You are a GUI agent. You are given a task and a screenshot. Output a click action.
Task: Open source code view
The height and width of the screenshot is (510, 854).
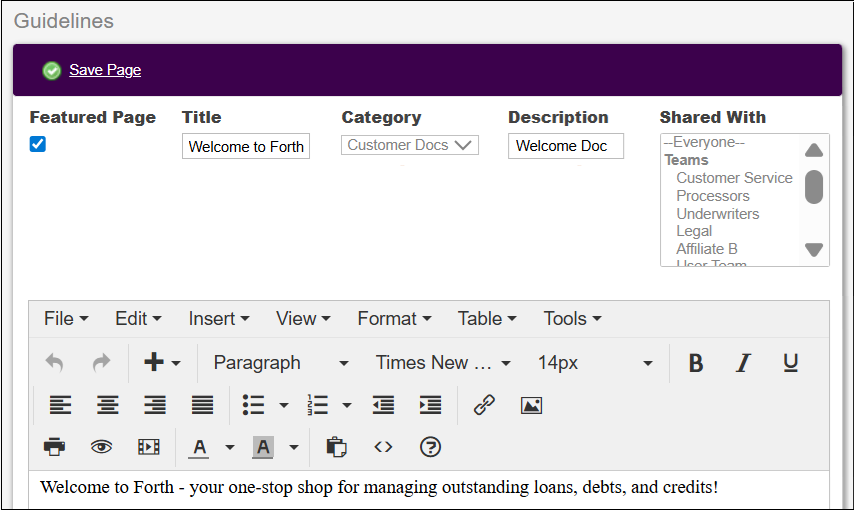(x=383, y=447)
